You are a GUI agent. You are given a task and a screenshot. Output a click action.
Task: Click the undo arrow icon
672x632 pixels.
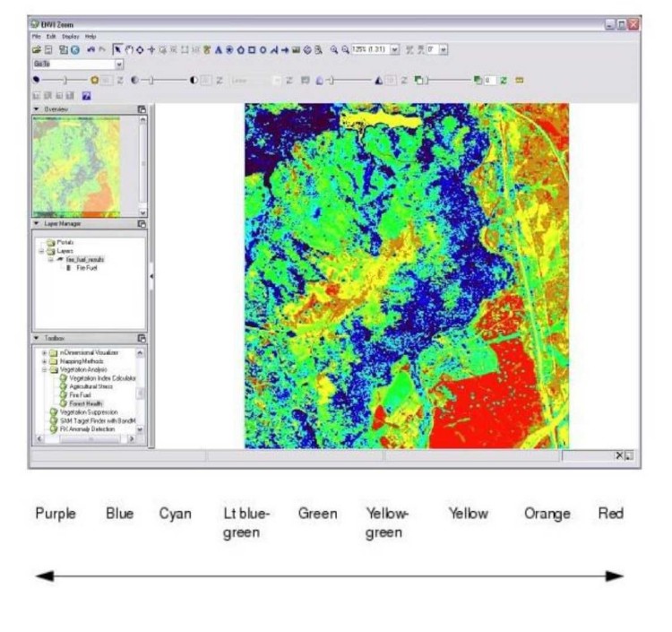90,50
